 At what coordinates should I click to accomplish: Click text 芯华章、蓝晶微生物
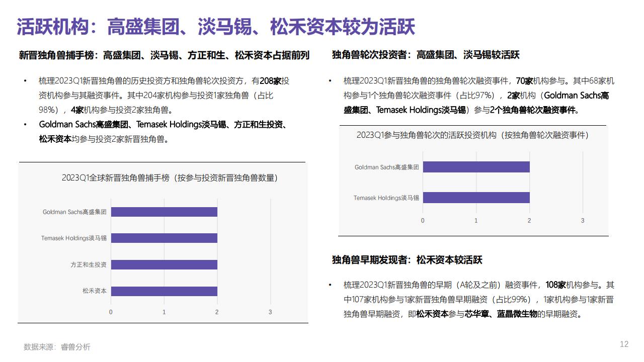pyautogui.click(x=501, y=314)
